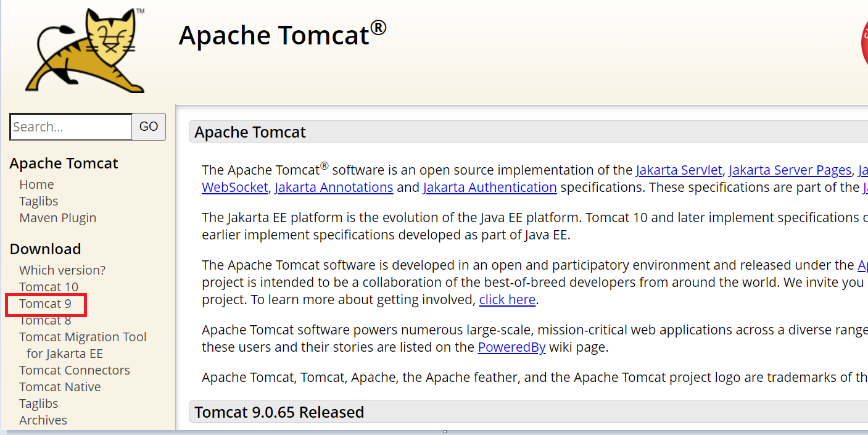868x435 pixels.
Task: Open the Tomcat 10 download link
Action: pos(49,287)
